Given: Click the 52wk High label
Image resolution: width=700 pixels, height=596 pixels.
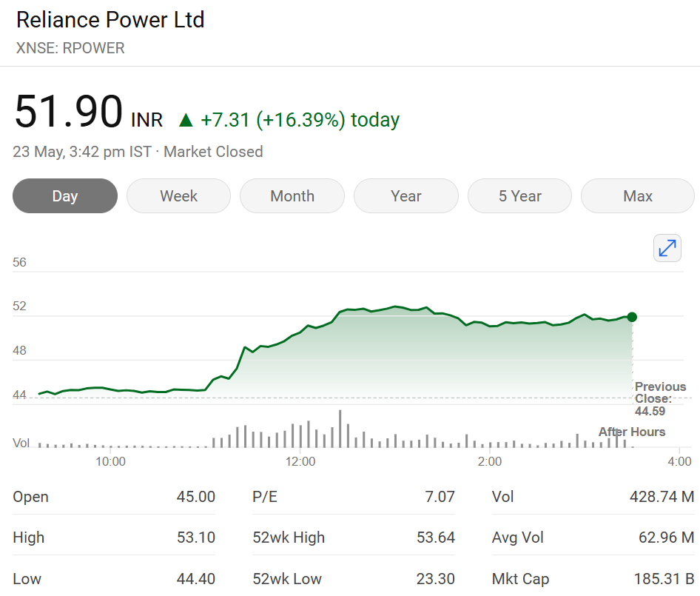Looking at the screenshot, I should [289, 537].
